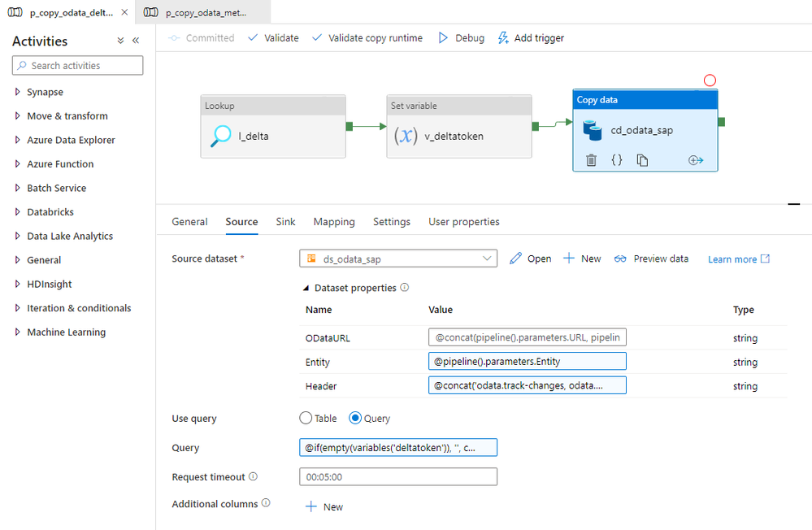Click the Debug play icon
The image size is (812, 530).
point(443,38)
